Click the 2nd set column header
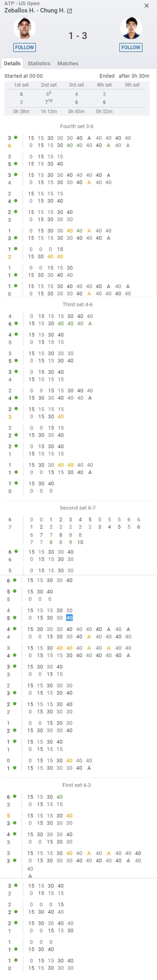157x980 pixels. (49, 85)
